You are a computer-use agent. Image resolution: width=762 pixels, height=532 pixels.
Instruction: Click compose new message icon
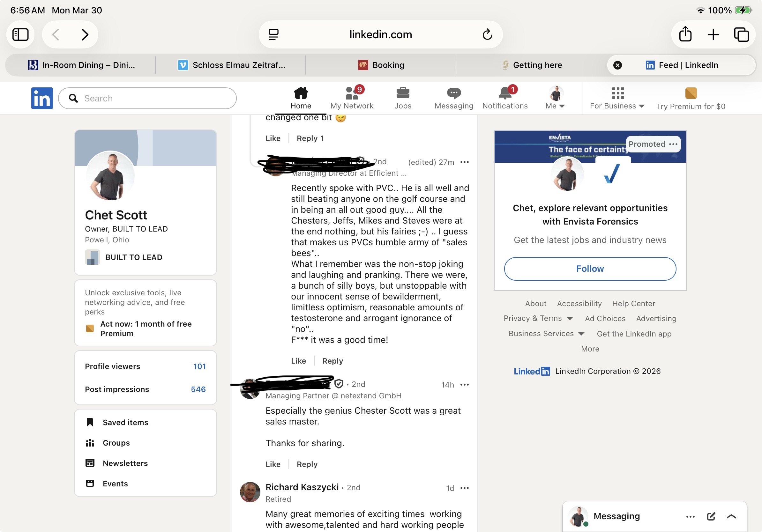click(x=711, y=516)
